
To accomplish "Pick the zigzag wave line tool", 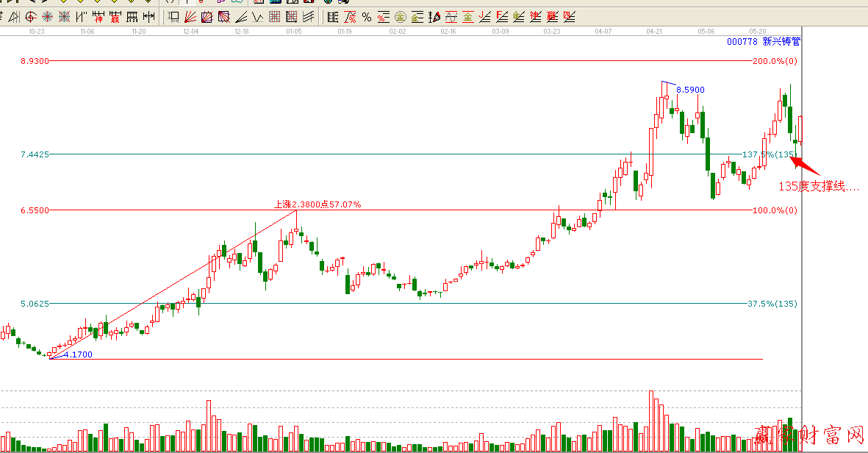I will click(x=257, y=17).
